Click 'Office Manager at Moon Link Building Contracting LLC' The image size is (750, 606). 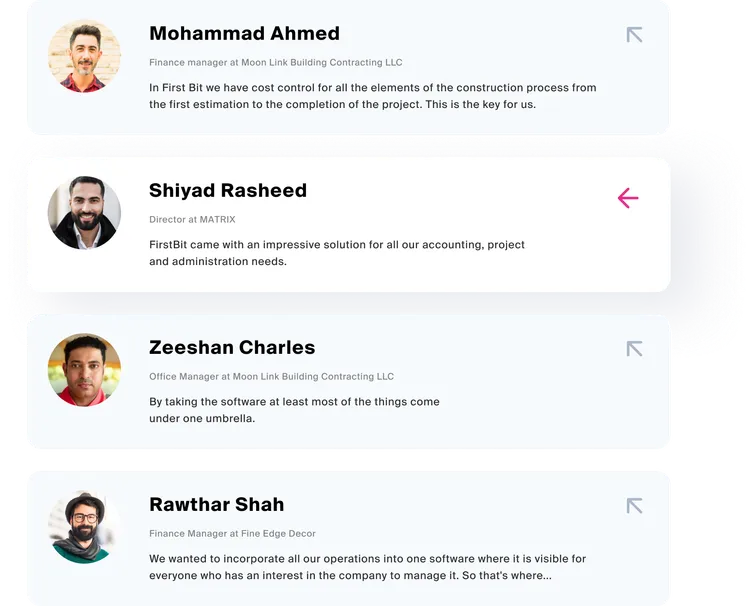coord(271,376)
